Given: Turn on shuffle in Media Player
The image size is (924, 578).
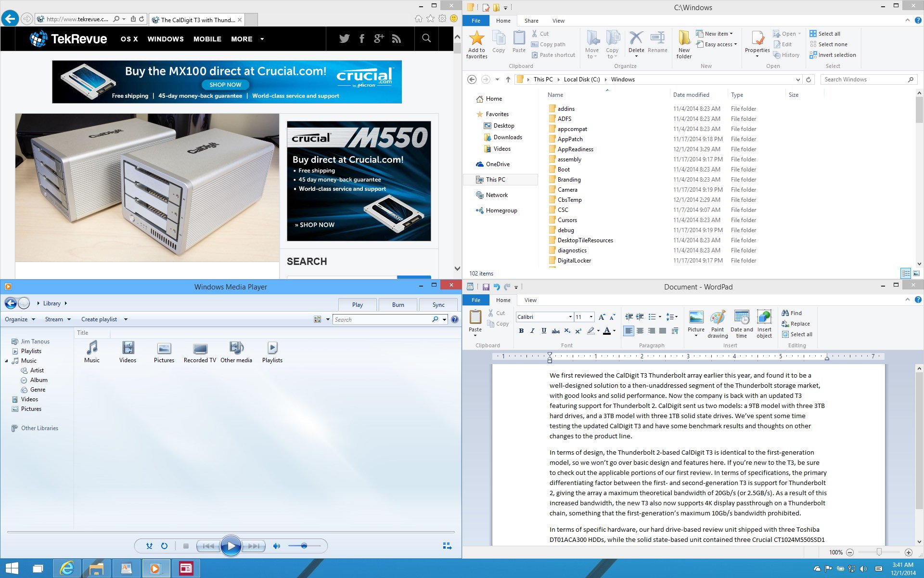Looking at the screenshot, I should pos(149,546).
